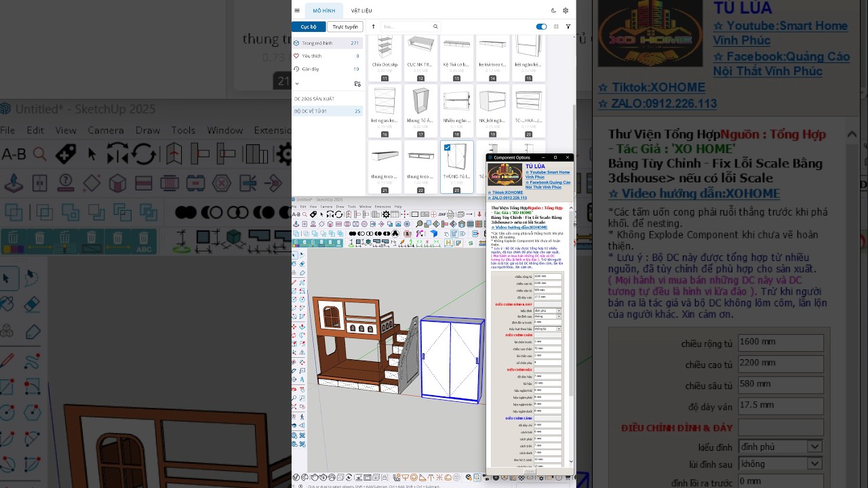
Task: Select the 'TC-..HKA' thumbnail numbered 20
Action: point(528,110)
